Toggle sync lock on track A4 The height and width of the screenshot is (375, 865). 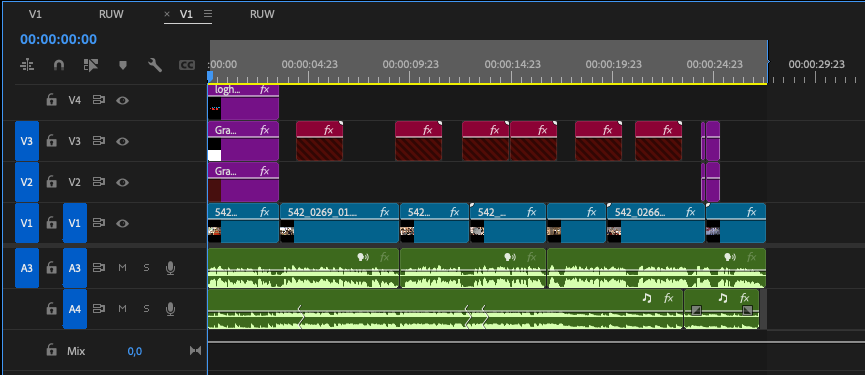(99, 309)
